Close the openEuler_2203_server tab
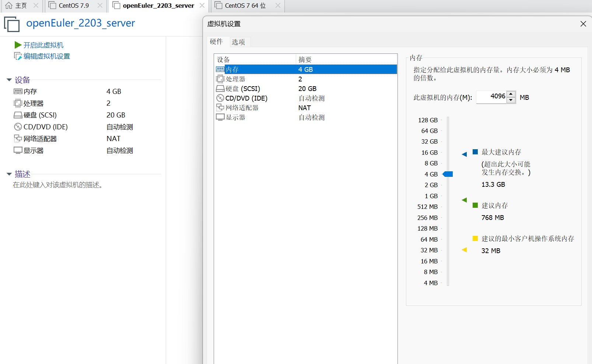Screen dimensions: 592x364 202,6
